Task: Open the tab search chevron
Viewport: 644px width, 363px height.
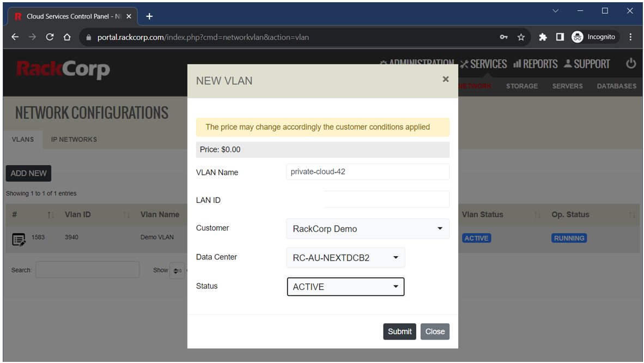Action: point(555,11)
